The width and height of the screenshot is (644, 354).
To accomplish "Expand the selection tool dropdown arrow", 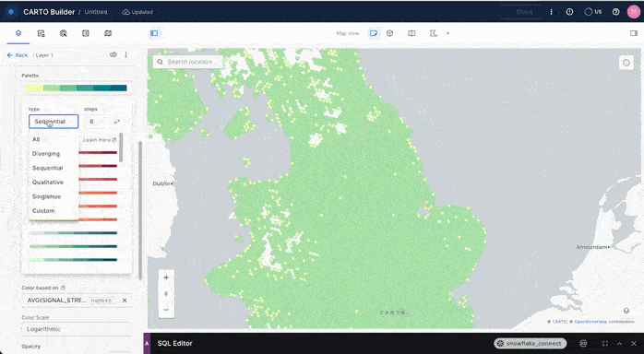I will pyautogui.click(x=447, y=33).
